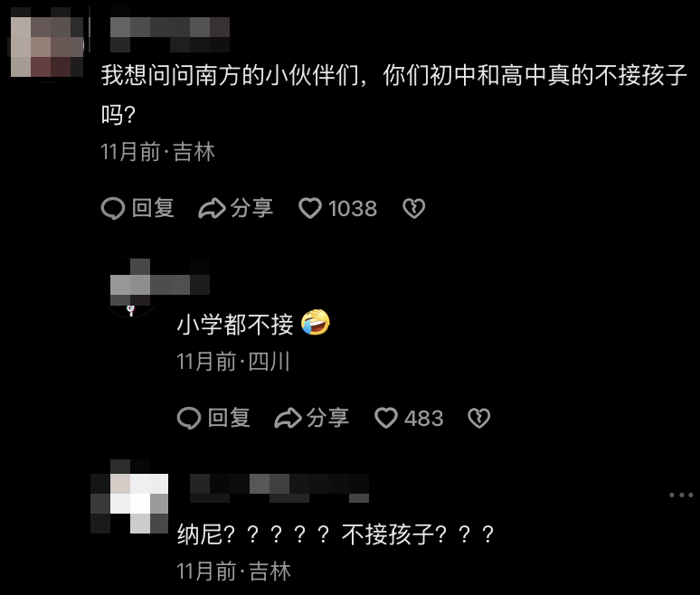The height and width of the screenshot is (595, 700).
Task: Open the bottom commenter's white avatar
Action: (x=129, y=496)
